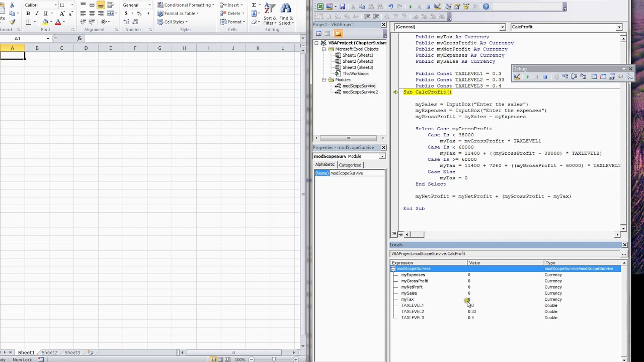
Task: Toggle Design Mode icon in main VBA toolbar
Action: 437,7
